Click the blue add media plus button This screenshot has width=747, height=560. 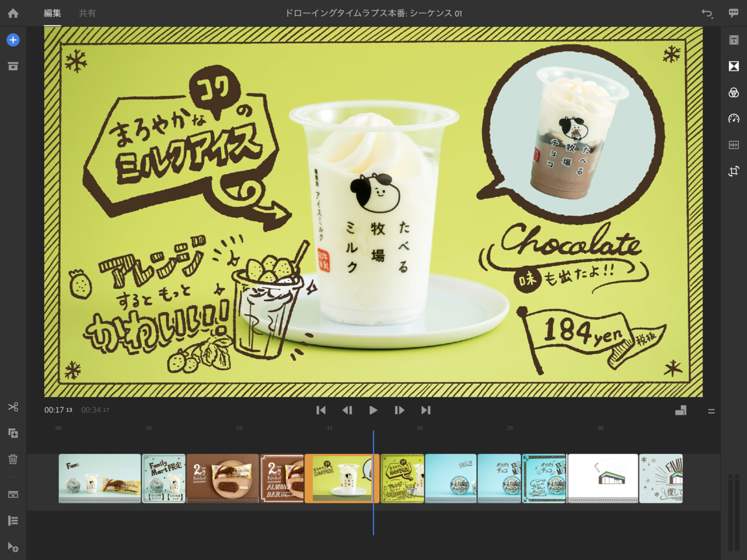13,40
